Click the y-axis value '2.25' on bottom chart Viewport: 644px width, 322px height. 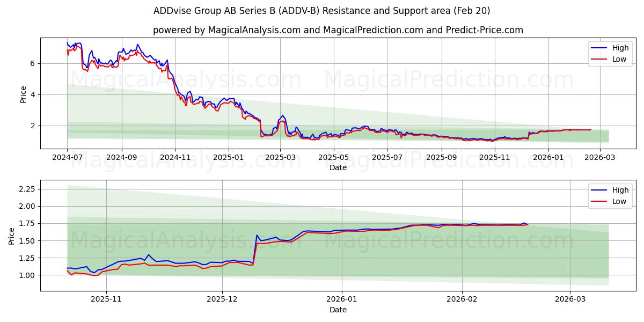pos(27,189)
